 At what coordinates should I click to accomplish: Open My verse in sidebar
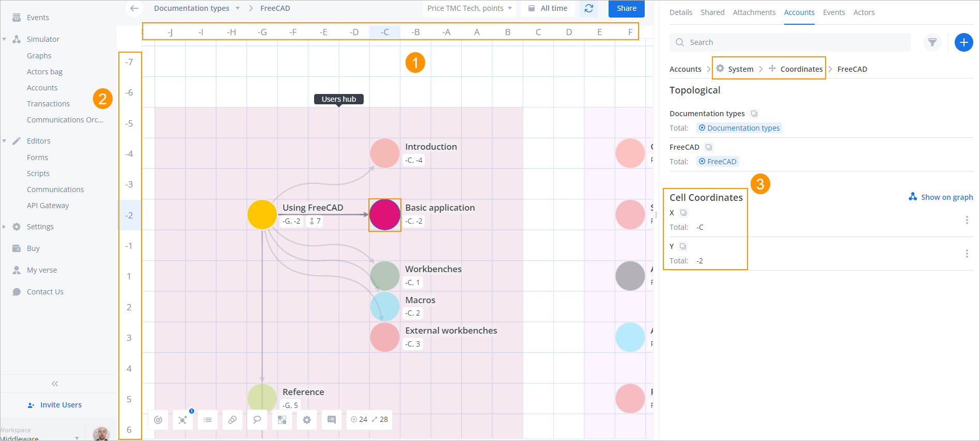(x=42, y=270)
